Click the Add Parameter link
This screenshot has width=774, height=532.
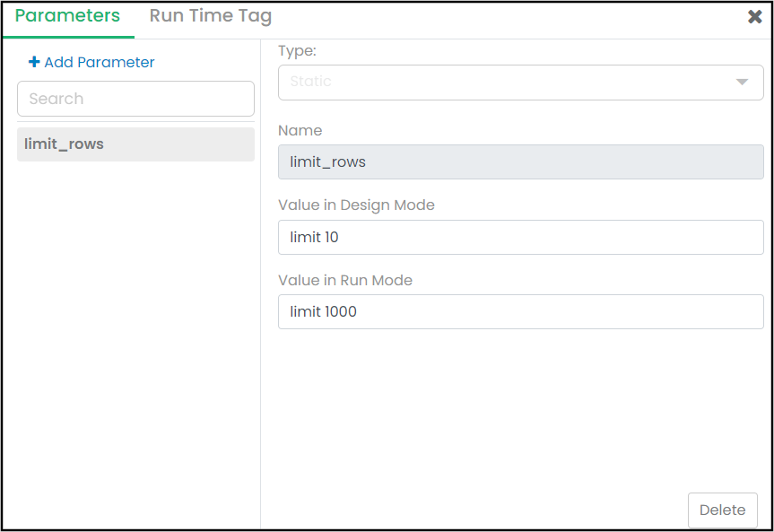coord(99,62)
